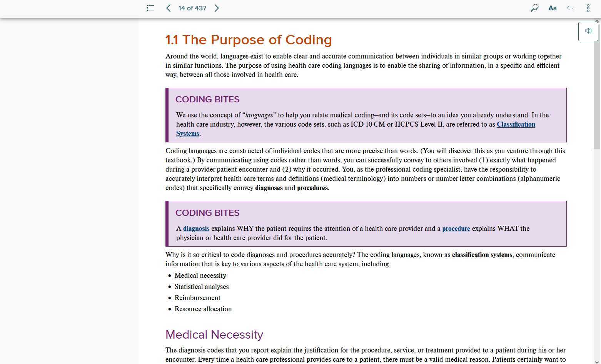The image size is (601, 364).
Task: Advance to the next page arrow
Action: pyautogui.click(x=217, y=8)
